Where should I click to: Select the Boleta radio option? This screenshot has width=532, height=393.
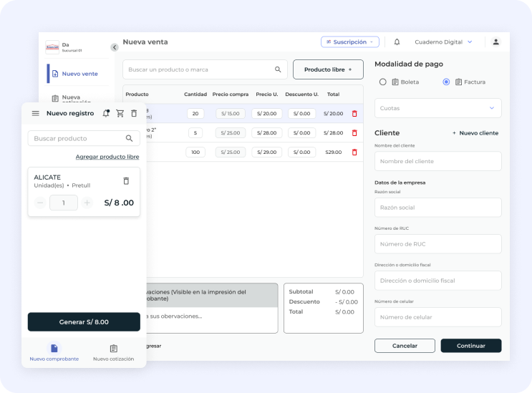click(x=383, y=82)
